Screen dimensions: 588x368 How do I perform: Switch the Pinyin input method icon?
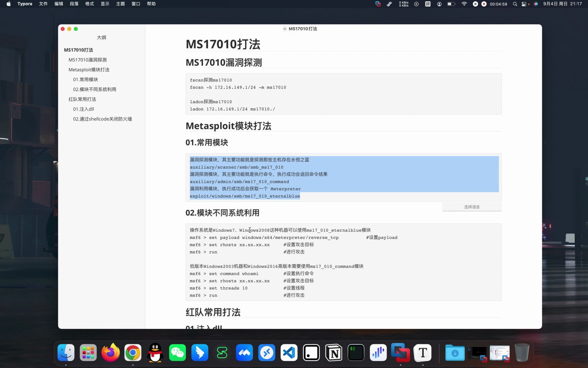428,4
